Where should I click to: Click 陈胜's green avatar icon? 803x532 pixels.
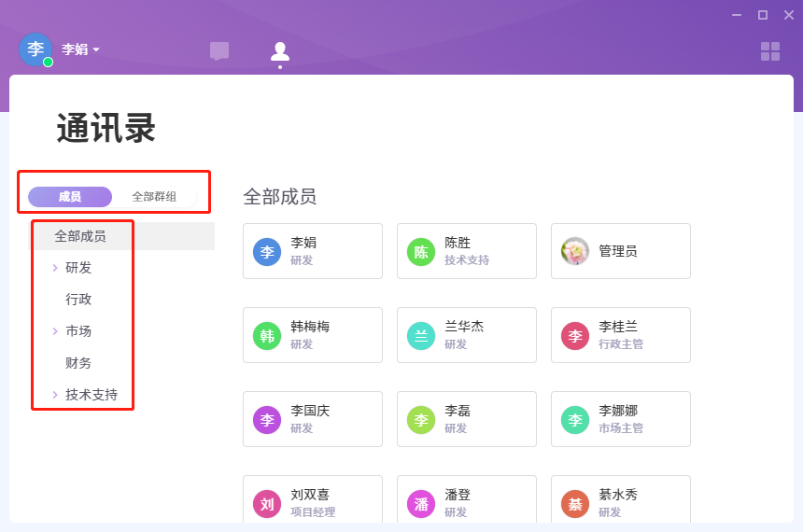click(421, 251)
